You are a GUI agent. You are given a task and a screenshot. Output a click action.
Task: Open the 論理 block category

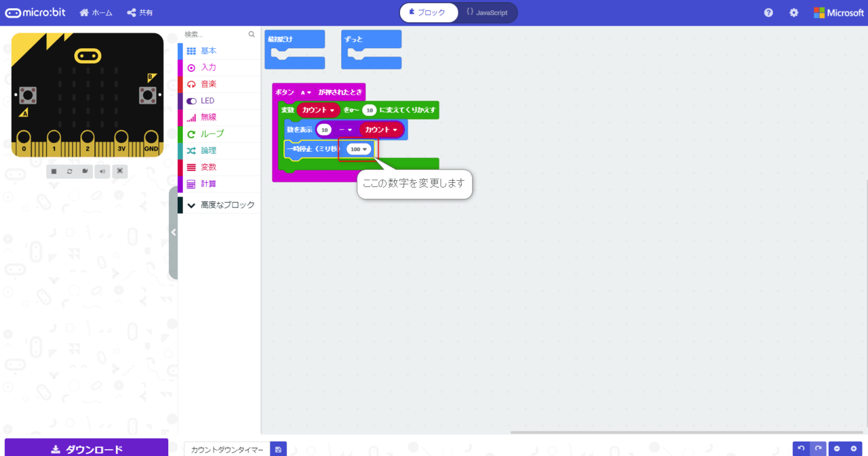coord(219,150)
